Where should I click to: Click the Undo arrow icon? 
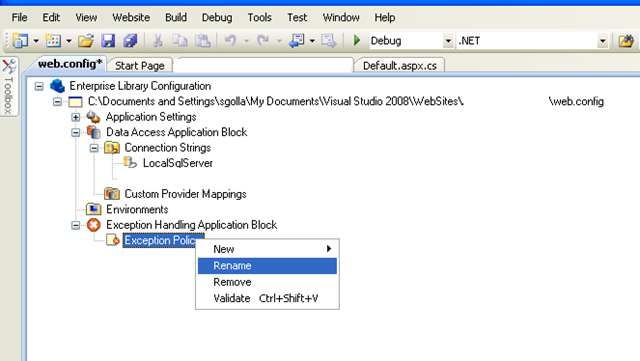pyautogui.click(x=231, y=40)
